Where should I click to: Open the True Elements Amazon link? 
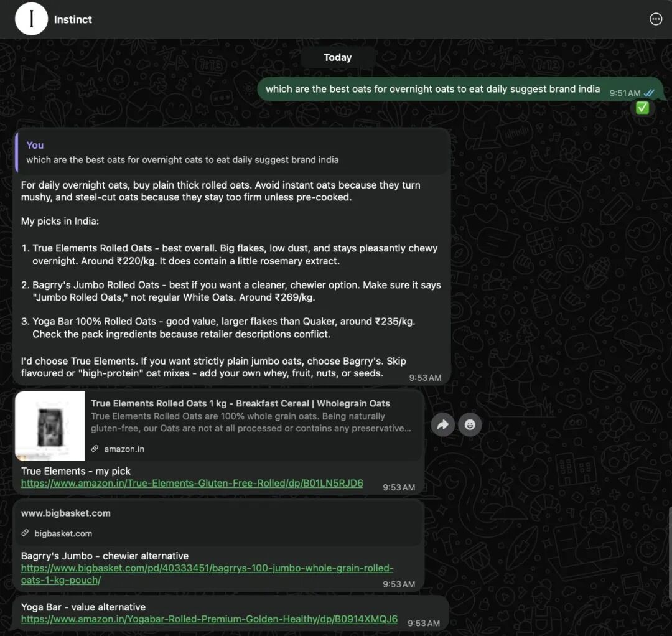tap(192, 484)
